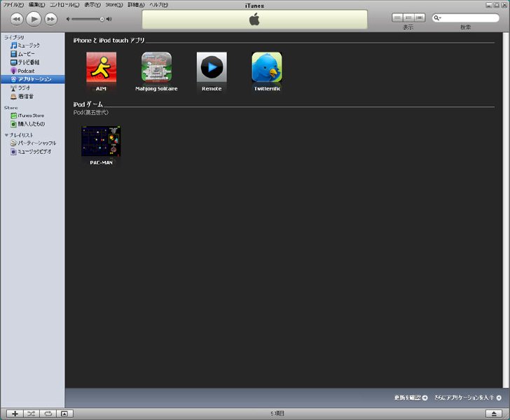Image resolution: width=510 pixels, height=420 pixels.
Task: Open the 編集 menu
Action: [36, 5]
